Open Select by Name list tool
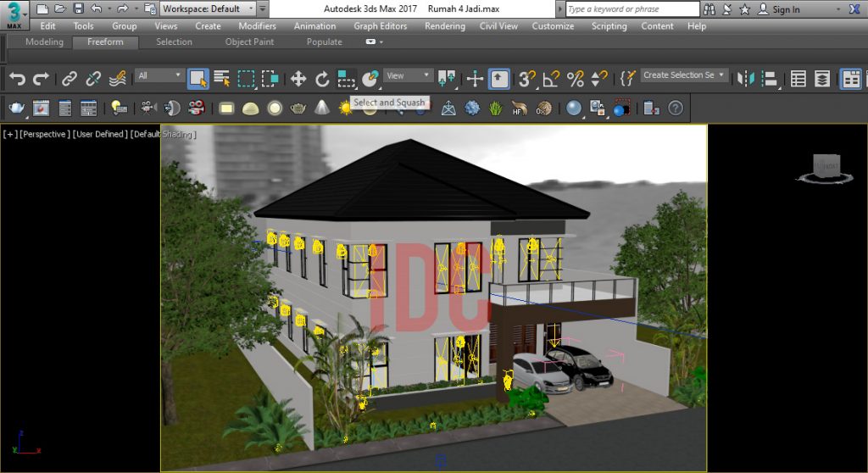The image size is (868, 473). (222, 79)
